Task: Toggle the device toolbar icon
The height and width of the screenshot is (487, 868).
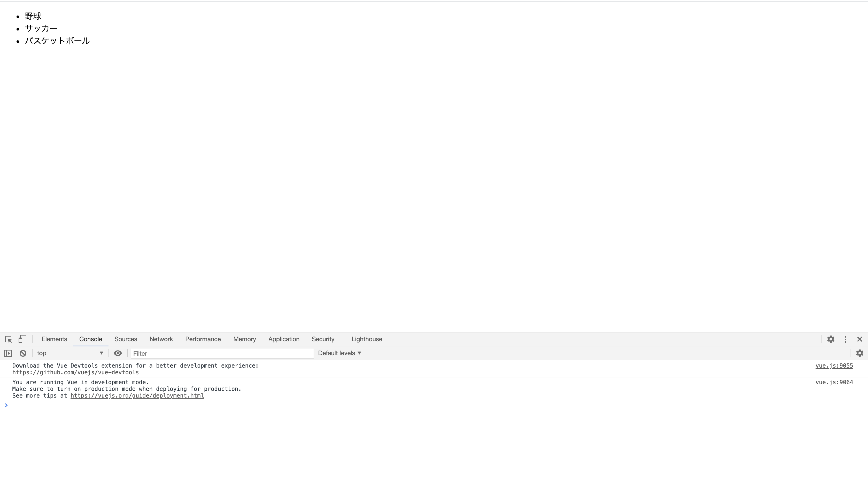Action: 22,339
